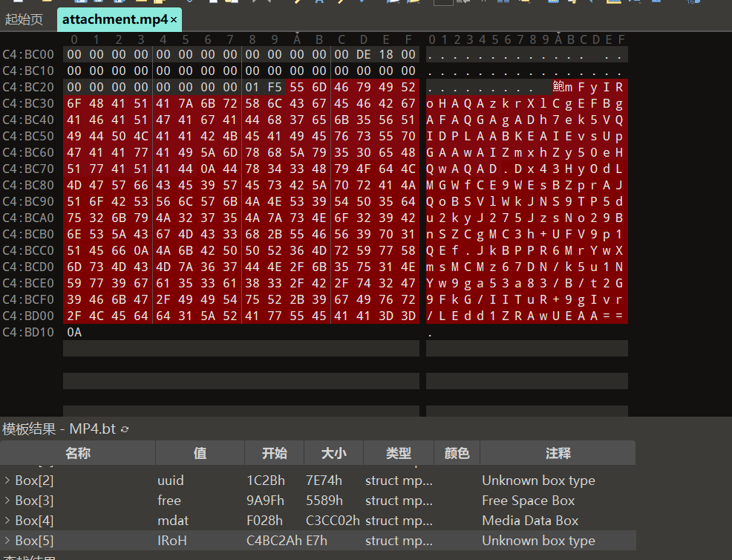The height and width of the screenshot is (560, 732).
Task: Click the 0A byte at C4:BD10
Action: [74, 332]
